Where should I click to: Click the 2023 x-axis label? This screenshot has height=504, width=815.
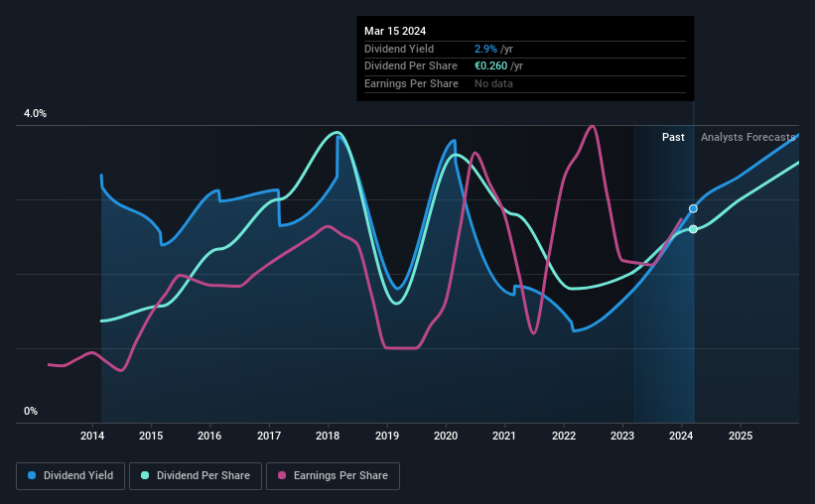coord(622,436)
